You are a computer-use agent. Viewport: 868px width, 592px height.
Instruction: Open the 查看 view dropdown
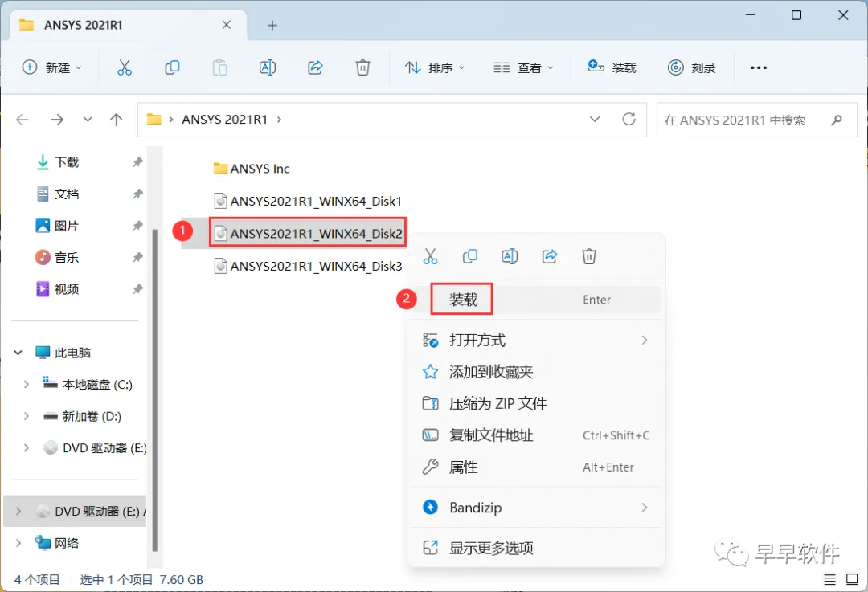point(523,67)
